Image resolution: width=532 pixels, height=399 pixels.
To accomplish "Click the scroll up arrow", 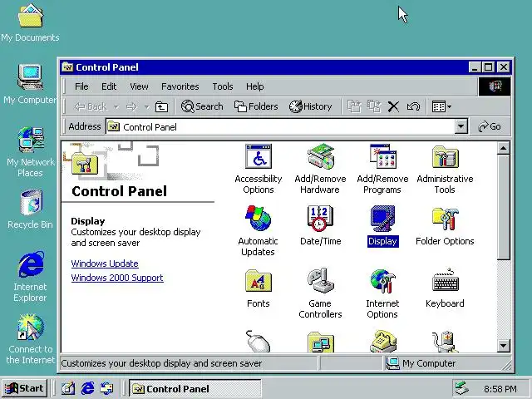I will click(x=503, y=148).
